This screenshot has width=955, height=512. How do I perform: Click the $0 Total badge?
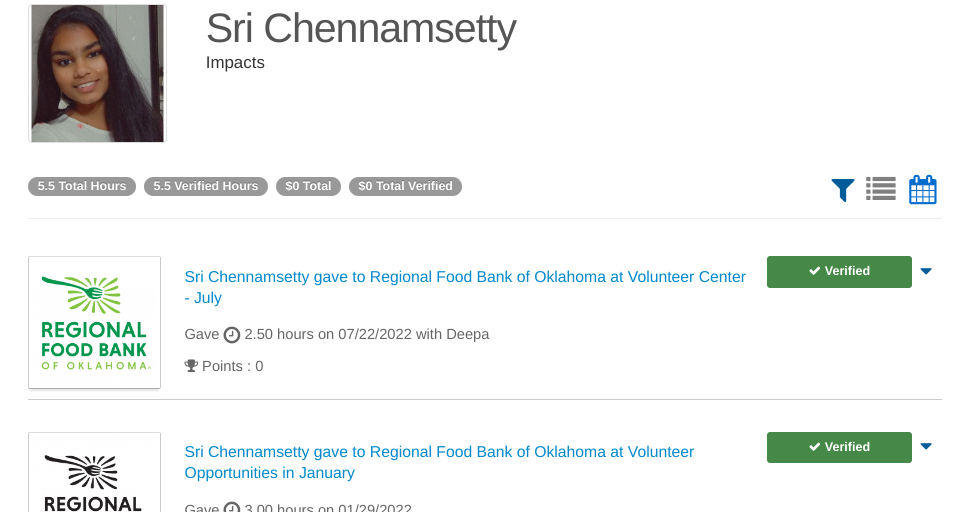click(308, 186)
